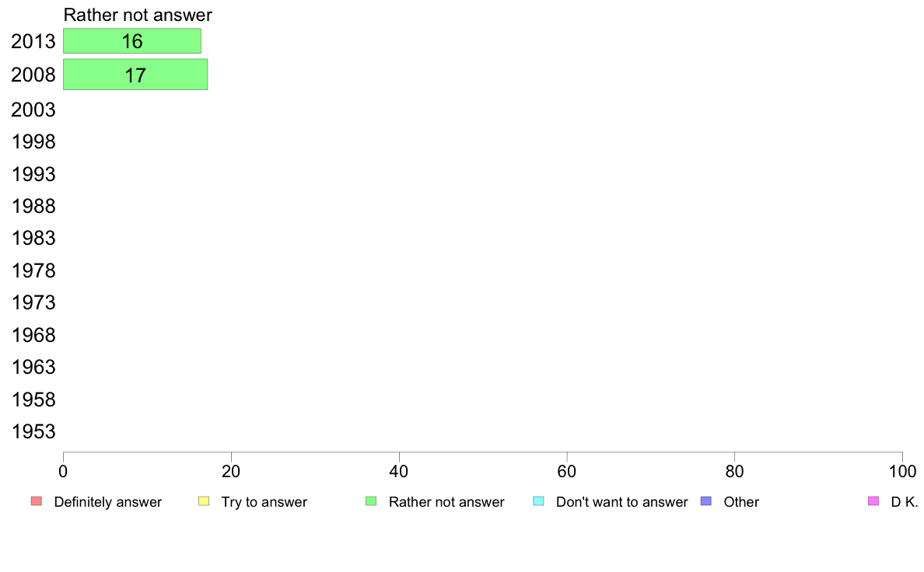Click the 40 tick on the x-axis
Screen dimensions: 924x572
click(399, 471)
